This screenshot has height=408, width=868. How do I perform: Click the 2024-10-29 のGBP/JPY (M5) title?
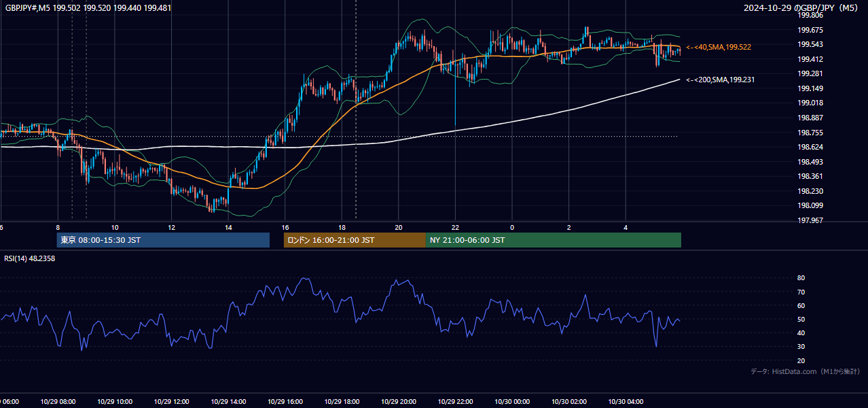801,7
